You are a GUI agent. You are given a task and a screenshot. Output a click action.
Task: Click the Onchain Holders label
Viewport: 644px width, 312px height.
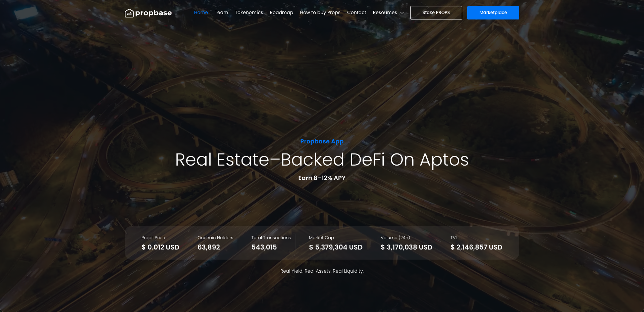215,237
